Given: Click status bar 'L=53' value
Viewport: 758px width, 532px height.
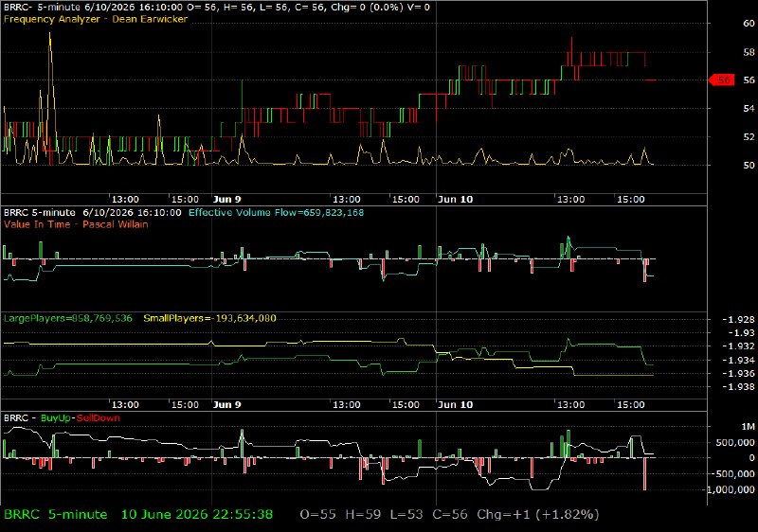Looking at the screenshot, I should click(x=406, y=515).
